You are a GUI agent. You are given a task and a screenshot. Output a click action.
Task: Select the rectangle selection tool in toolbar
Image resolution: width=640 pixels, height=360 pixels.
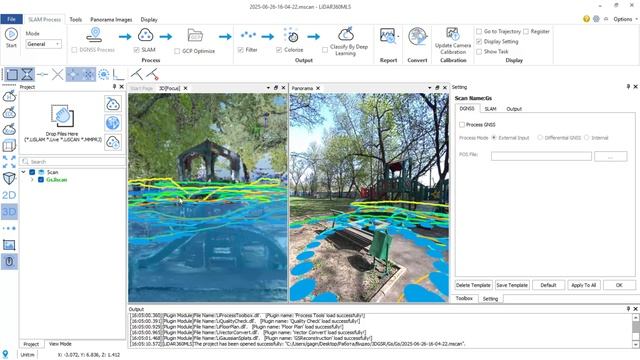(x=12, y=74)
